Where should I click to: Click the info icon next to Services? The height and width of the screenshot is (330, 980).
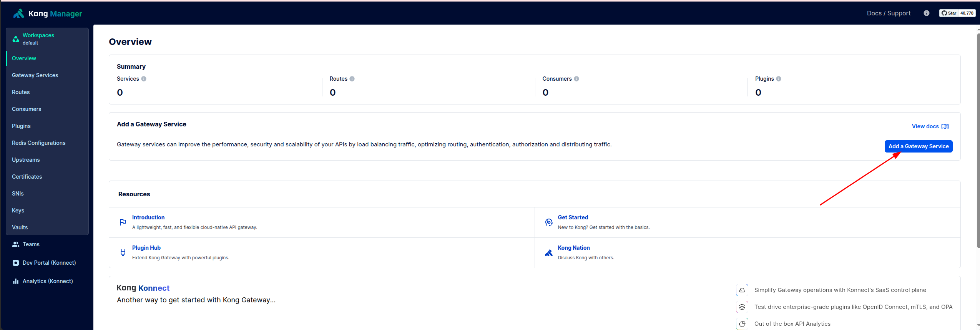[144, 79]
